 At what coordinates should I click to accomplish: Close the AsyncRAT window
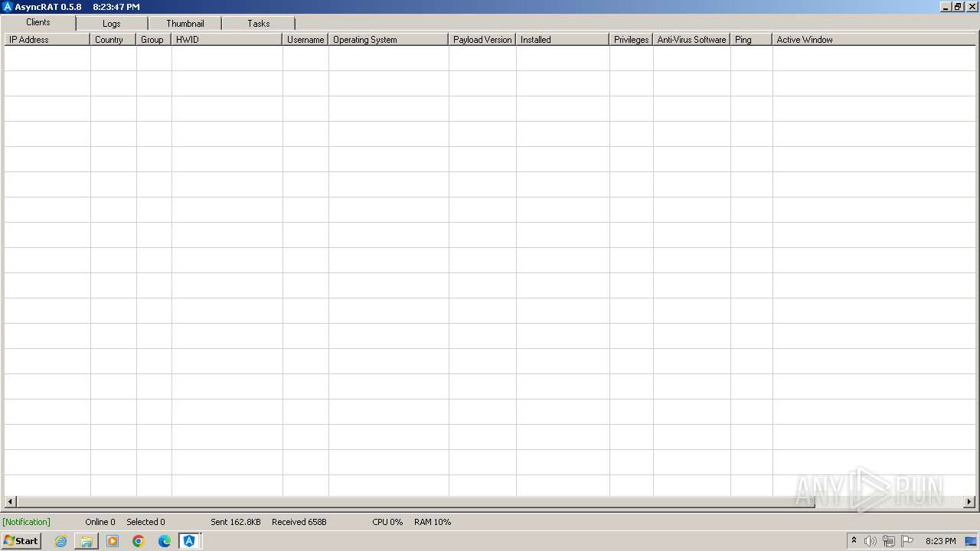(x=971, y=7)
